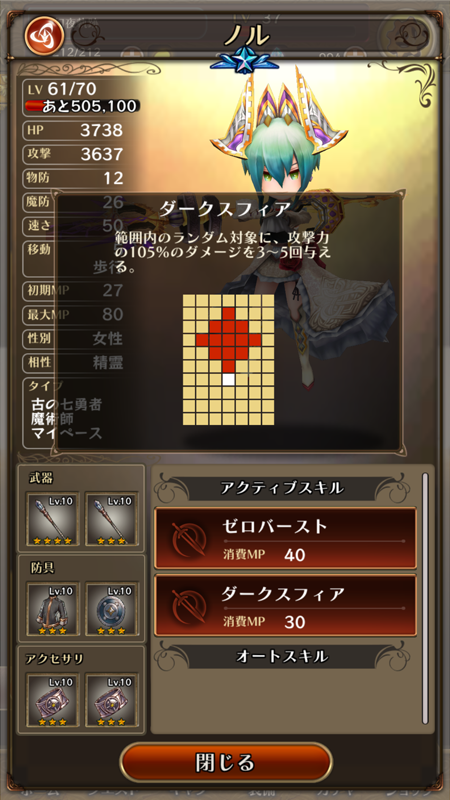450x800 pixels.
Task: Show the ダークスフィア skill details
Action: pyautogui.click(x=286, y=606)
